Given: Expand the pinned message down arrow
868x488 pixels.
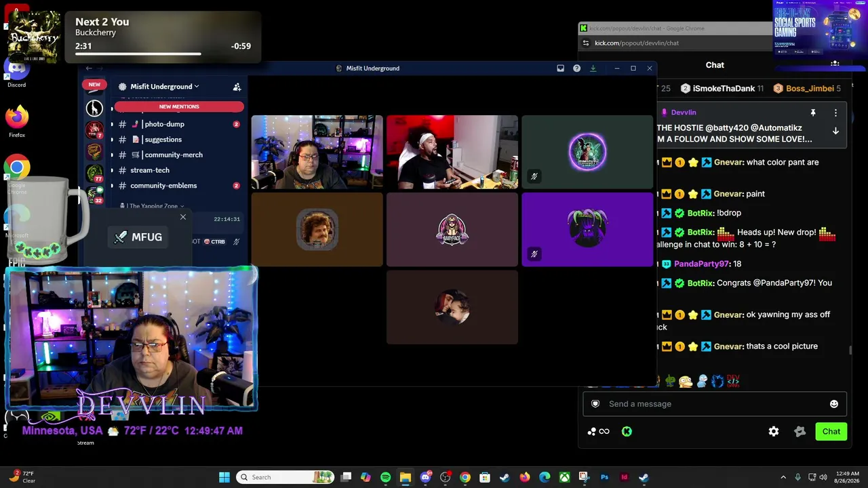Looking at the screenshot, I should (x=835, y=131).
